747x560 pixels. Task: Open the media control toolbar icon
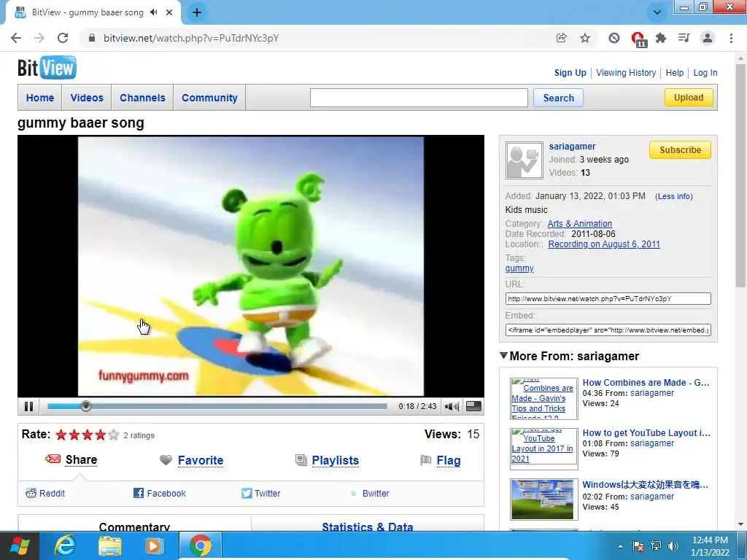pyautogui.click(x=684, y=38)
